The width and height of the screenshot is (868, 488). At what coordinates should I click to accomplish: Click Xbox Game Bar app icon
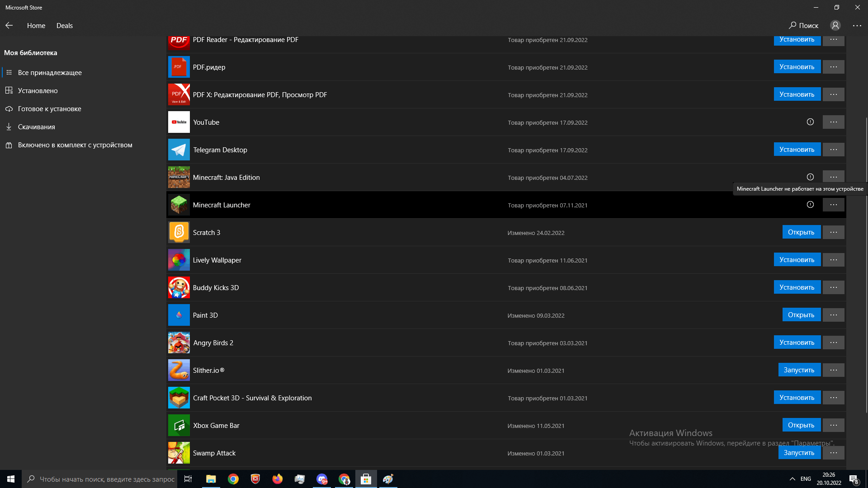[179, 425]
